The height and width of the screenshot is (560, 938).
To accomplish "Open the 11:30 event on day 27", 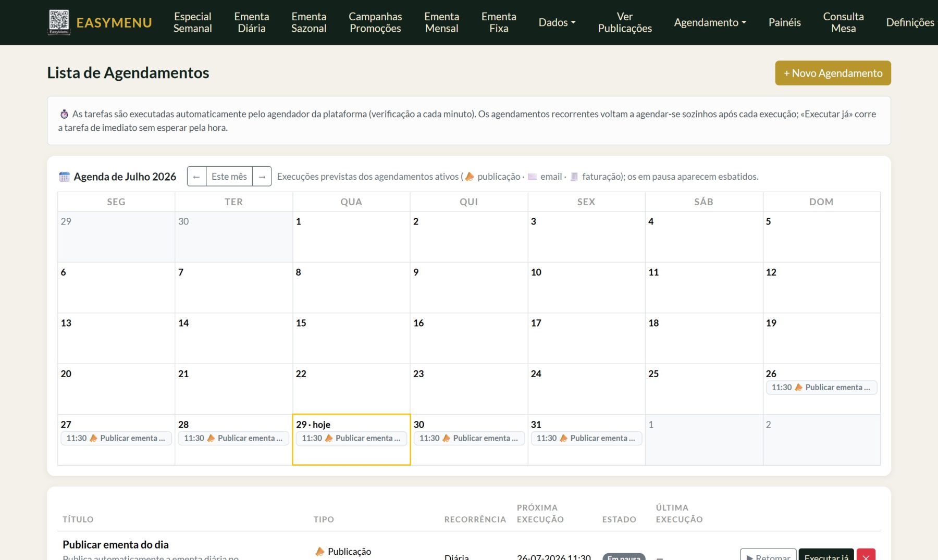I will [116, 438].
